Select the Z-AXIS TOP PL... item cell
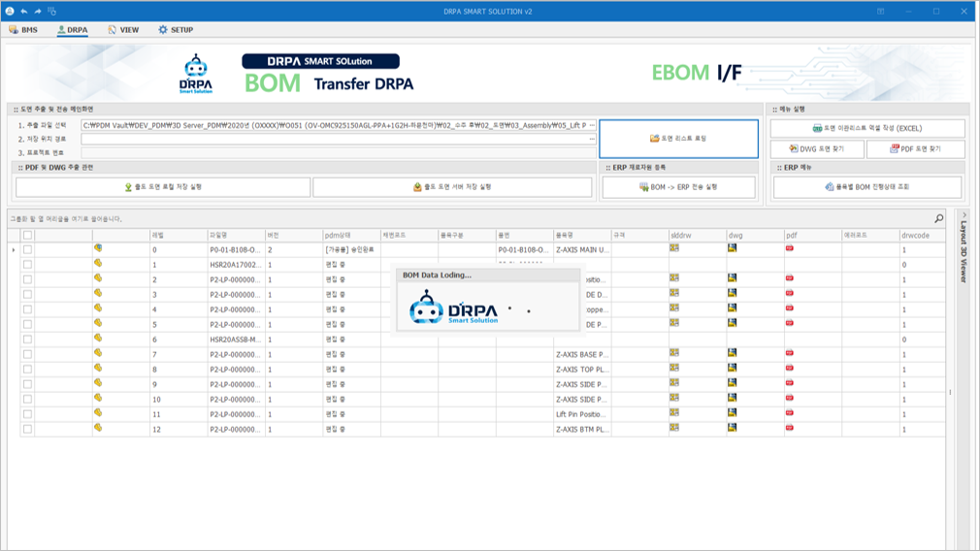The height and width of the screenshot is (551, 980). point(582,370)
